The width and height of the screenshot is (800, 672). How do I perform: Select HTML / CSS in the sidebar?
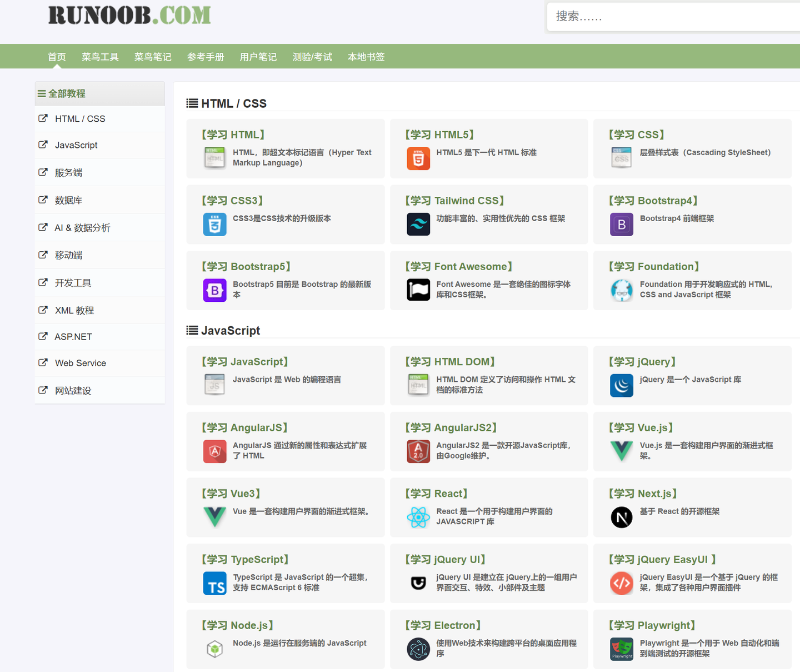click(100, 119)
